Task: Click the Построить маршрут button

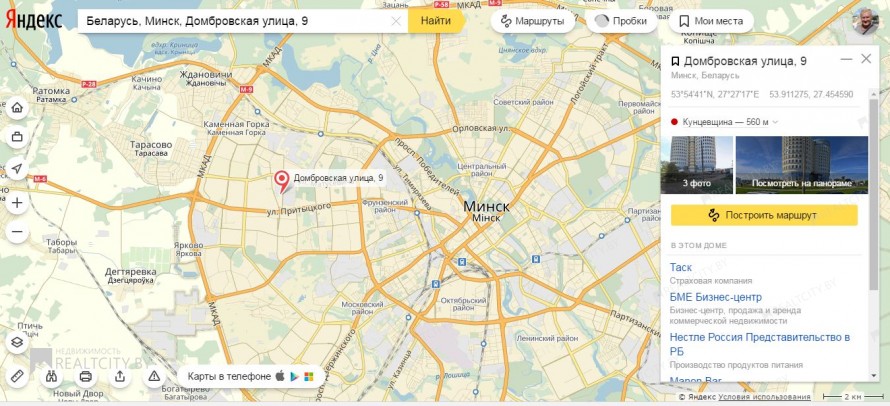Action: click(764, 216)
